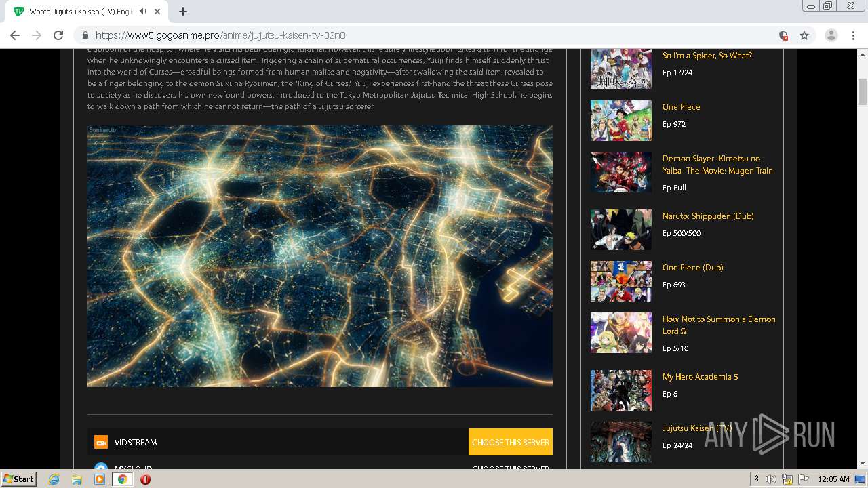
Task: Click Ep 17/24 episode text
Action: [677, 73]
